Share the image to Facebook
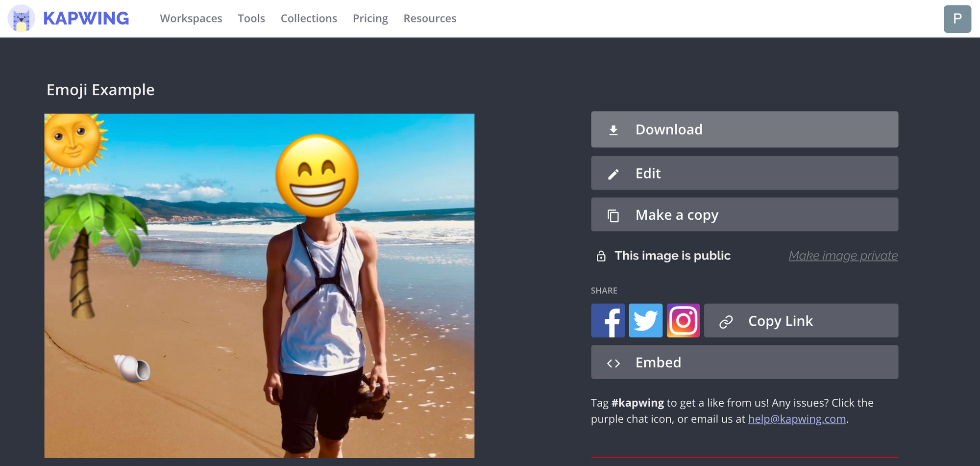This screenshot has width=980, height=466. [x=608, y=320]
